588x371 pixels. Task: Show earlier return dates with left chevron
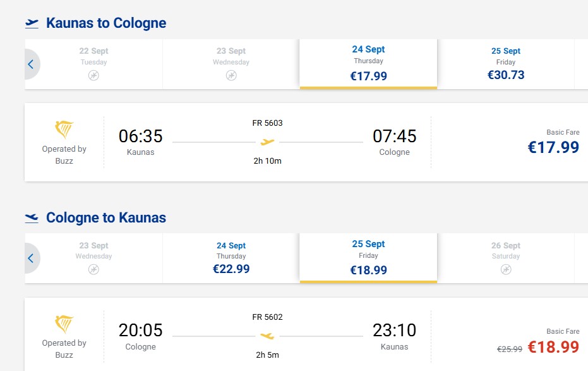point(32,258)
